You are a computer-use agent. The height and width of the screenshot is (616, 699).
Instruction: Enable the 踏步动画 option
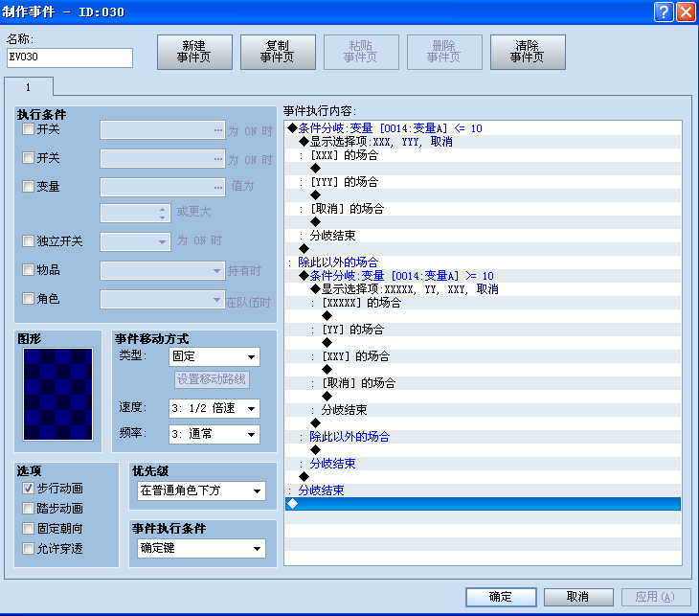coord(28,509)
